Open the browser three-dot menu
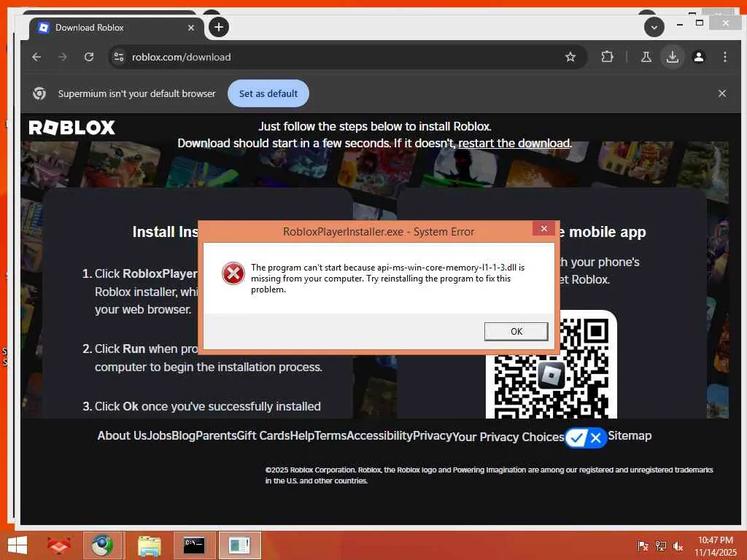The width and height of the screenshot is (747, 560). click(724, 57)
